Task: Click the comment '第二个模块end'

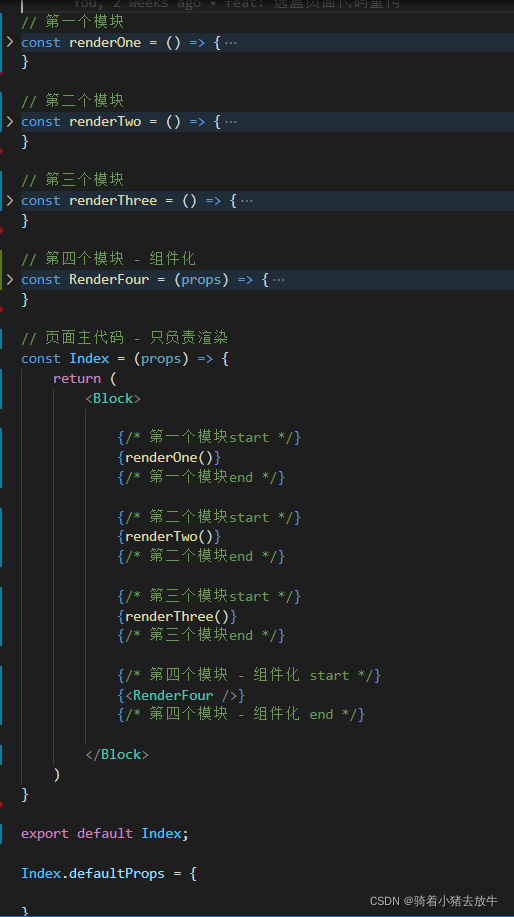Action: point(201,556)
